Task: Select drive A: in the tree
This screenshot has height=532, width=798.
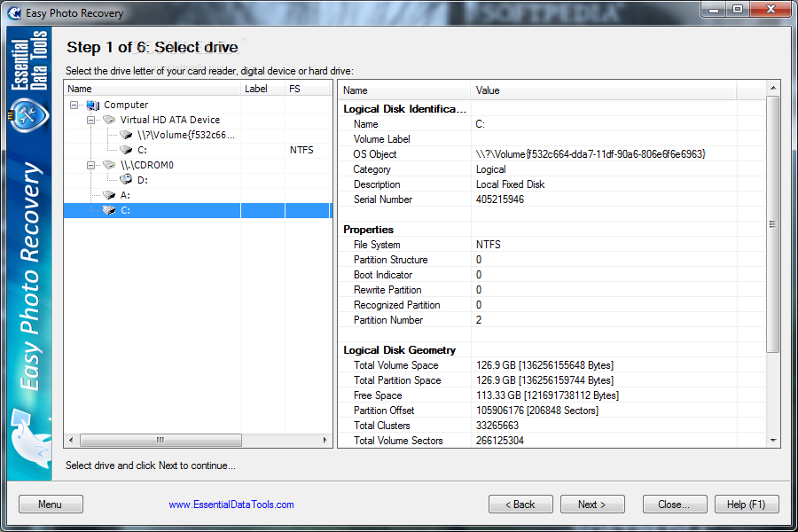Action: click(x=125, y=195)
